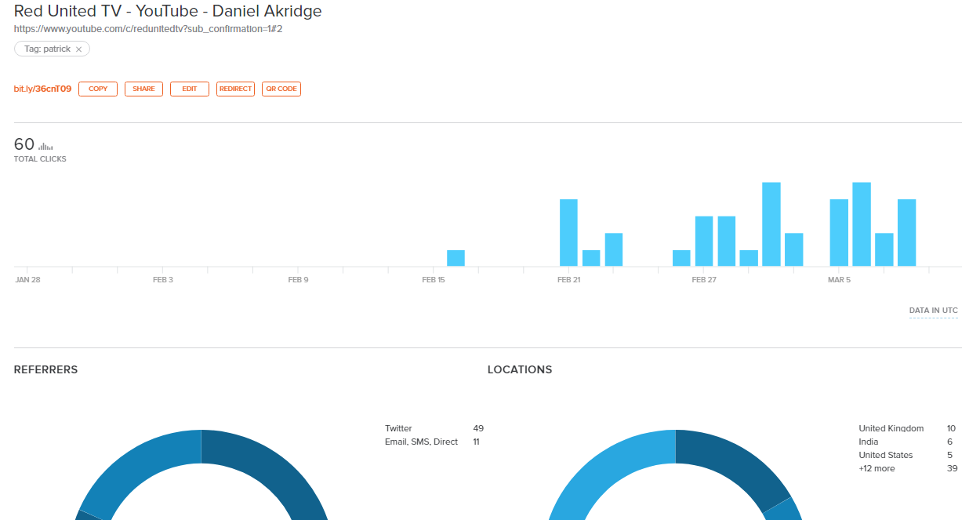Select the tall bar above FEB 21 label

(x=568, y=233)
